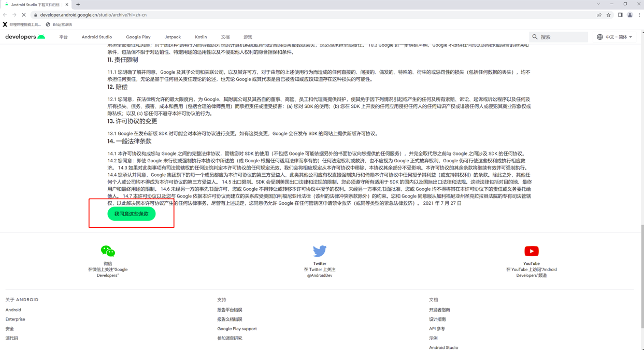
Task: Click the page vertical scrollbar thumb
Action: click(642, 276)
